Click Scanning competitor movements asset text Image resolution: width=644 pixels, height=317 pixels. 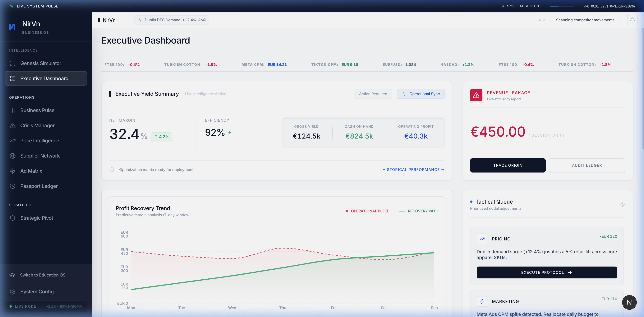pyautogui.click(x=585, y=20)
